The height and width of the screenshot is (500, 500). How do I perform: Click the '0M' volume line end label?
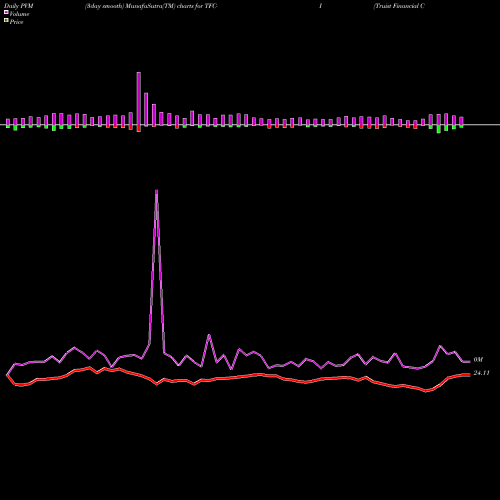[478, 360]
